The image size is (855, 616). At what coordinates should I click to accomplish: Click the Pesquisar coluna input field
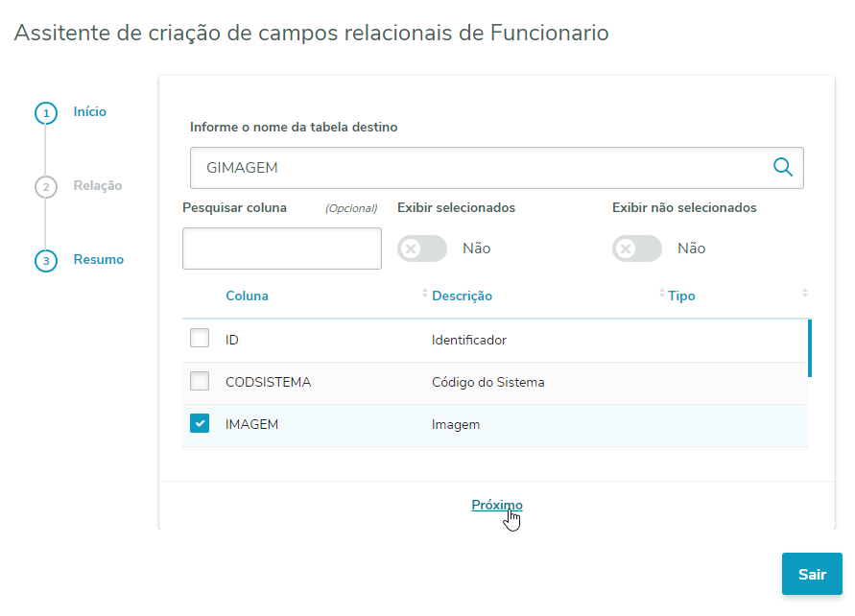[282, 249]
